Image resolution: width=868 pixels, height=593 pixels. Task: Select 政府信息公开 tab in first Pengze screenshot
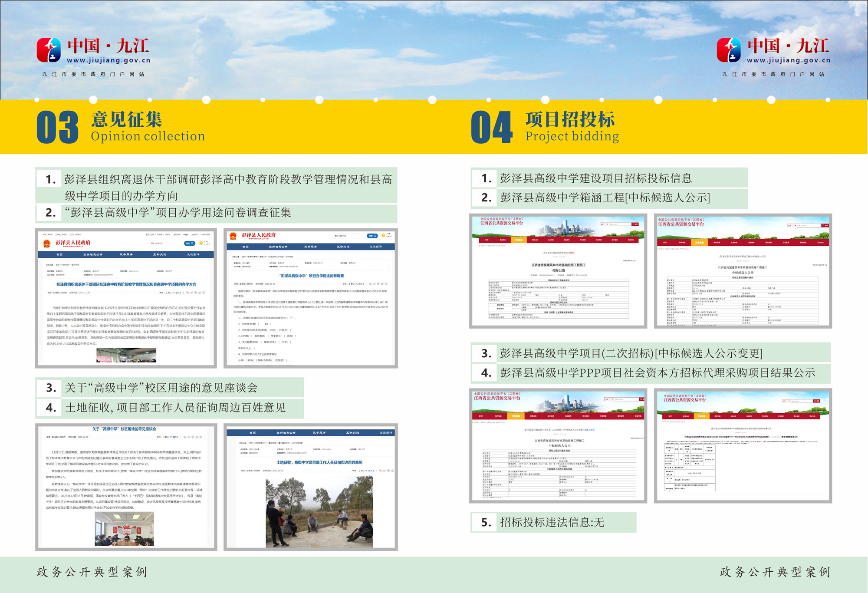tap(93, 254)
